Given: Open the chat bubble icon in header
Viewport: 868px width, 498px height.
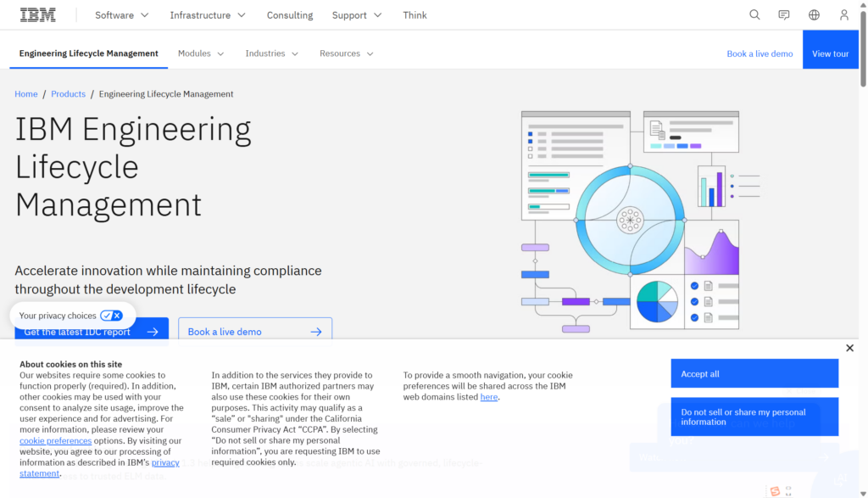Looking at the screenshot, I should pyautogui.click(x=784, y=15).
